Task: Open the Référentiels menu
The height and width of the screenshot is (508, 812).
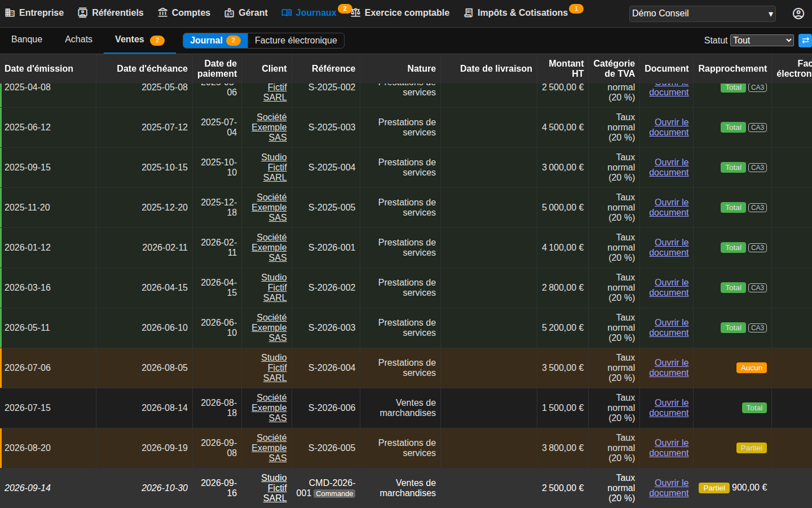Action: click(111, 12)
